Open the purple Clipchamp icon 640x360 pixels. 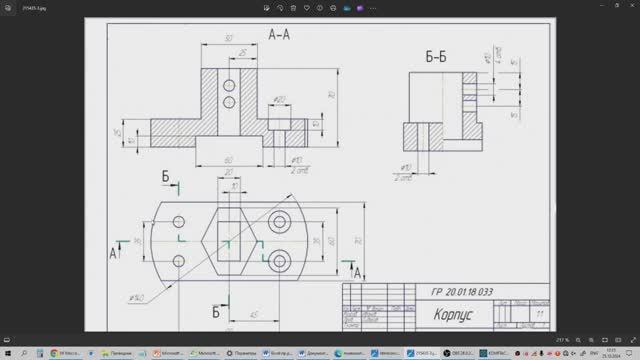pyautogui.click(x=360, y=8)
